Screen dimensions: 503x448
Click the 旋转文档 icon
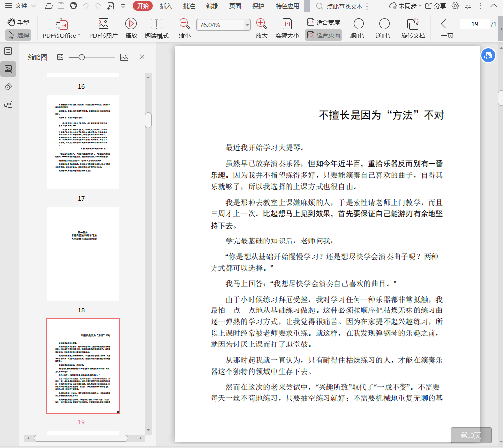click(x=413, y=24)
